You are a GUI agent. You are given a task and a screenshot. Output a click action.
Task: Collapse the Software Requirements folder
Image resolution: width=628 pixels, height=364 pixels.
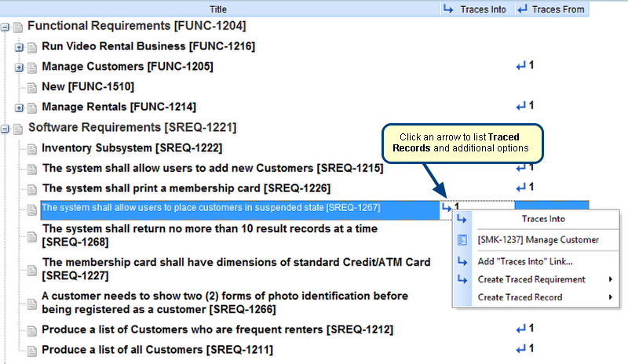(5, 128)
